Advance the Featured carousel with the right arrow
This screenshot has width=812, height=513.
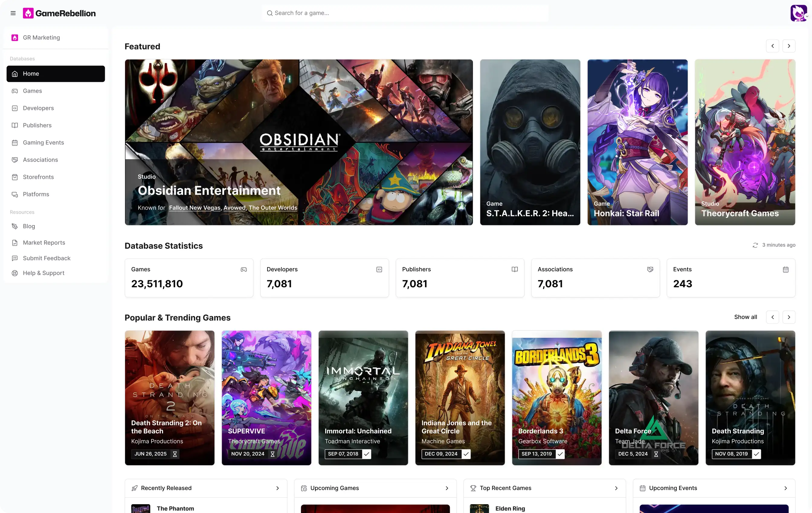(789, 46)
